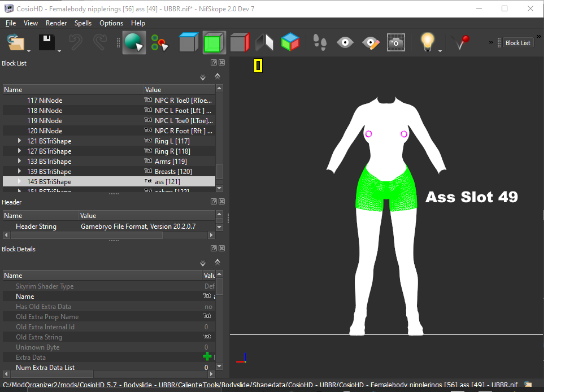Click the Save floppy disk icon
This screenshot has width=587, height=392.
coord(47,42)
